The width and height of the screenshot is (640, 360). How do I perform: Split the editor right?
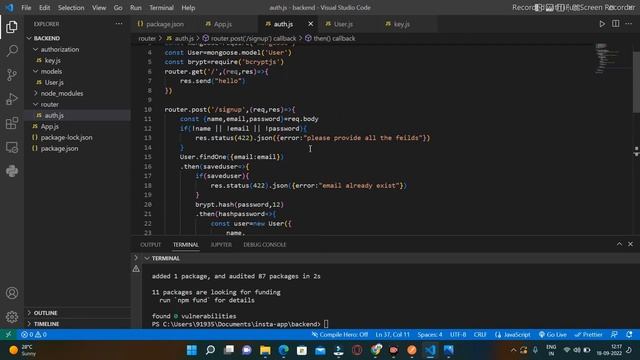click(616, 24)
